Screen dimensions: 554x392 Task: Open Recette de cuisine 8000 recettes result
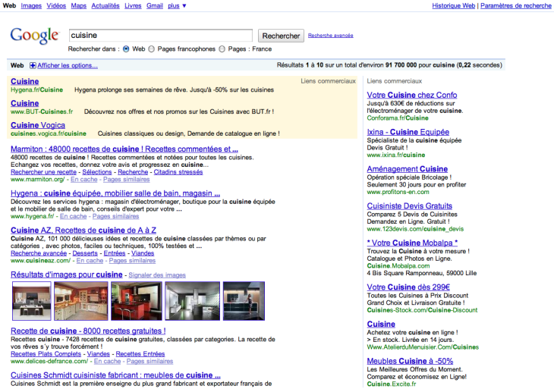[x=88, y=331]
